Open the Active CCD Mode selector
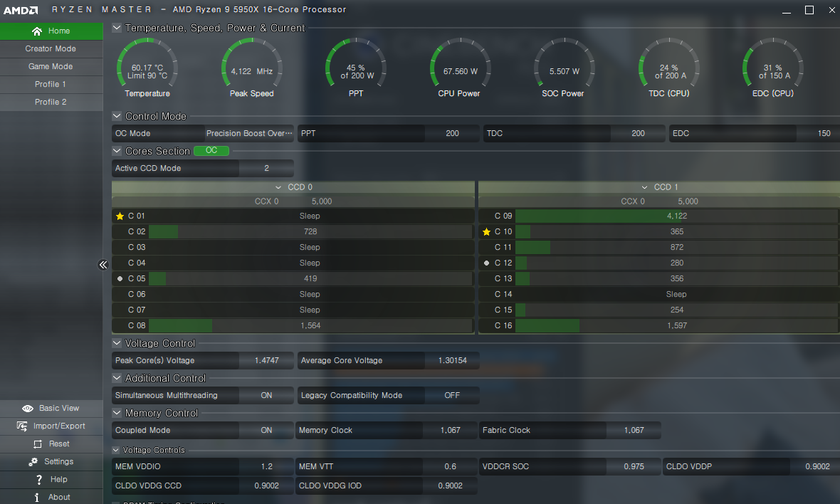This screenshot has height=504, width=840. point(266,168)
